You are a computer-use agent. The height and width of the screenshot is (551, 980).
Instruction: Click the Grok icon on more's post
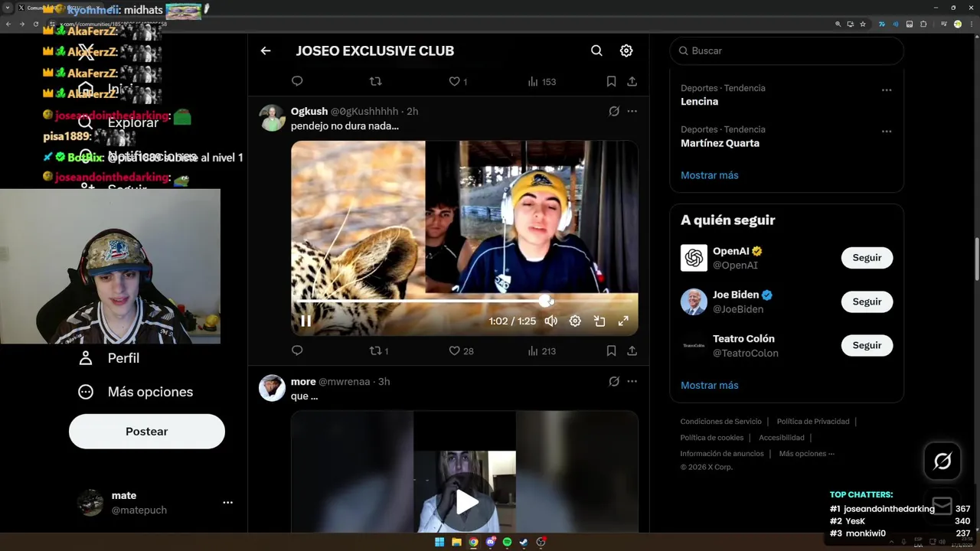614,381
